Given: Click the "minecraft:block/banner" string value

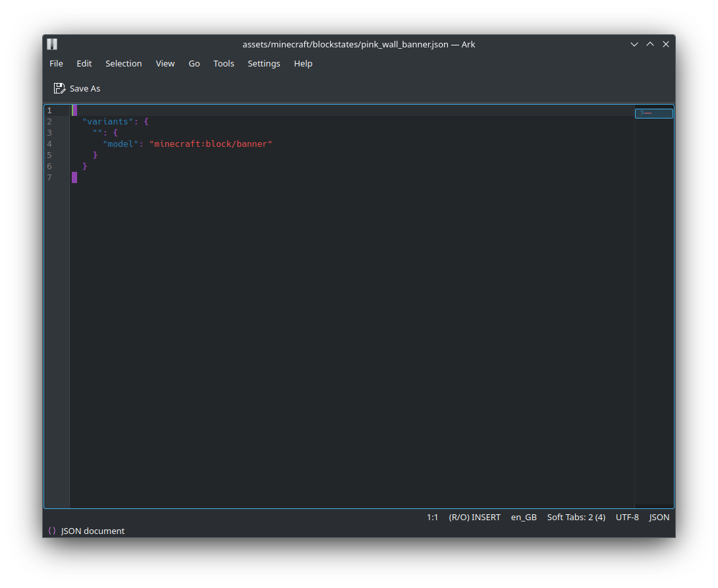Looking at the screenshot, I should click(x=211, y=144).
